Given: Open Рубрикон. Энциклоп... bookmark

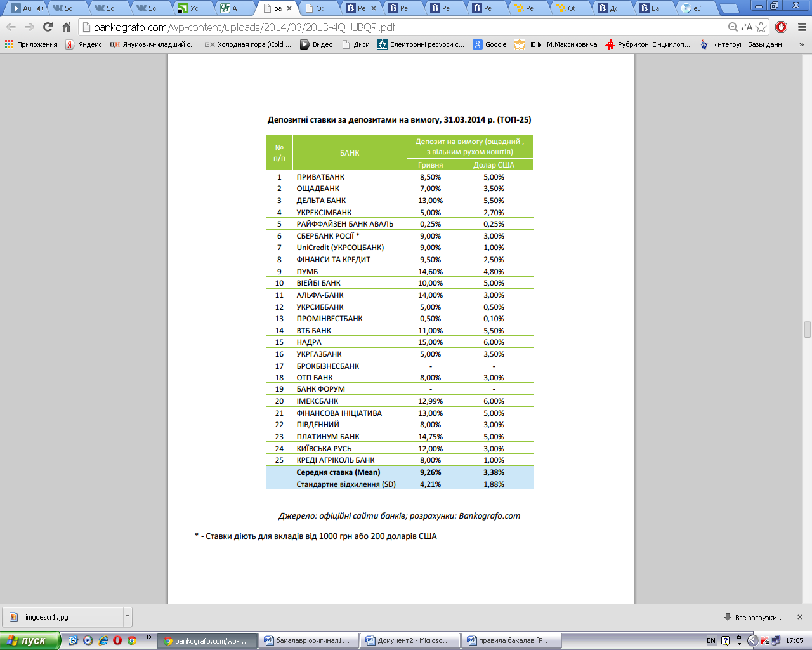Looking at the screenshot, I should [648, 44].
